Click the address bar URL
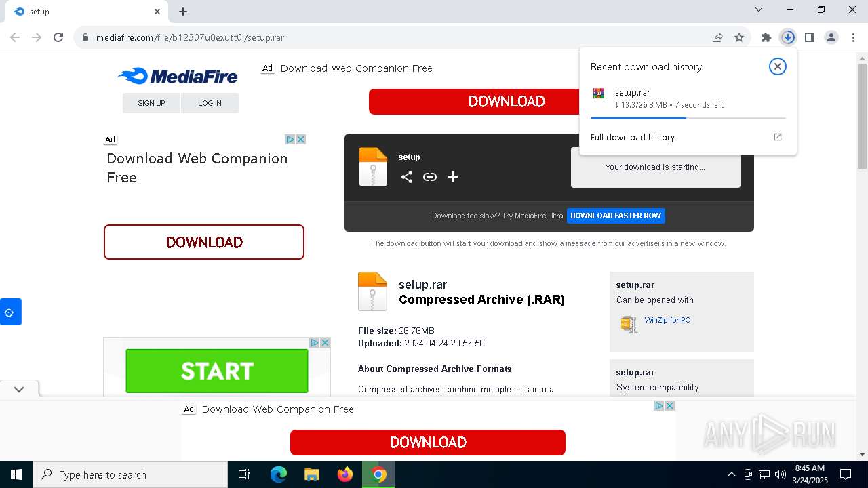 tap(190, 37)
